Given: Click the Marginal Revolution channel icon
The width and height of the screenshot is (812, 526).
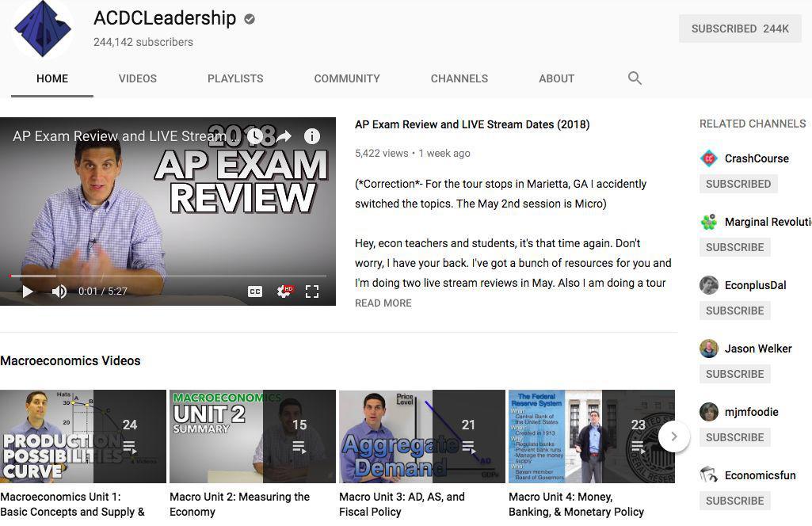Looking at the screenshot, I should [709, 222].
